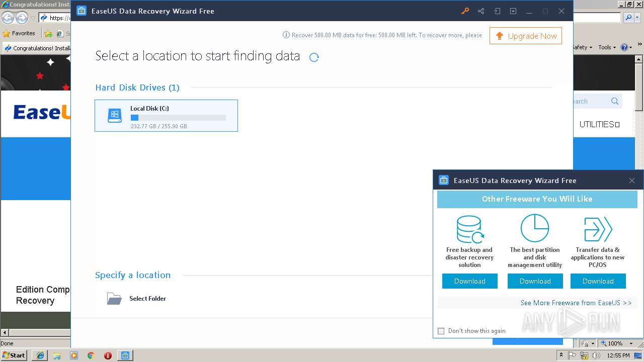Open See More Freeware from EaseUS link
This screenshot has height=362, width=644.
point(576,303)
